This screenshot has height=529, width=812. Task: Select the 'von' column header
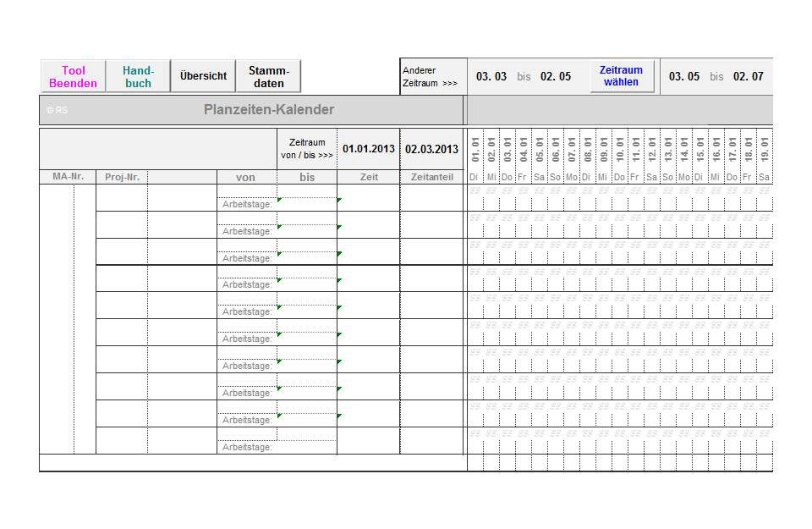(245, 177)
